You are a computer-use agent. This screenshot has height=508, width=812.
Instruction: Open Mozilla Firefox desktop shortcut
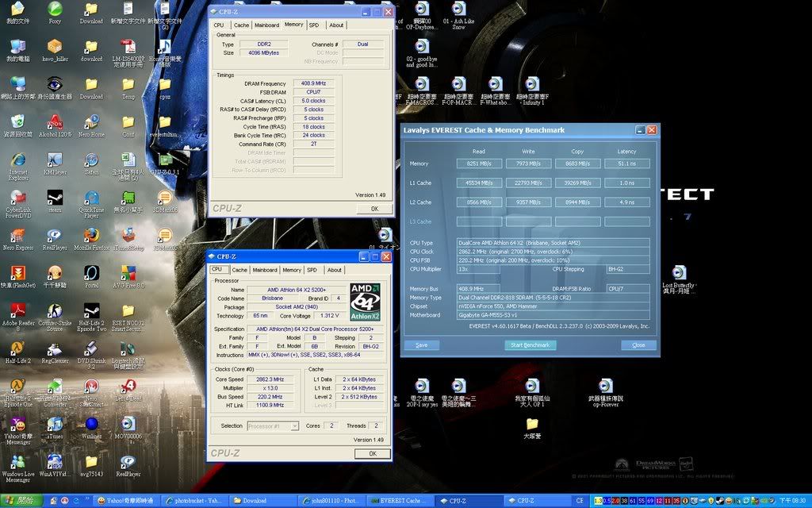[91, 239]
